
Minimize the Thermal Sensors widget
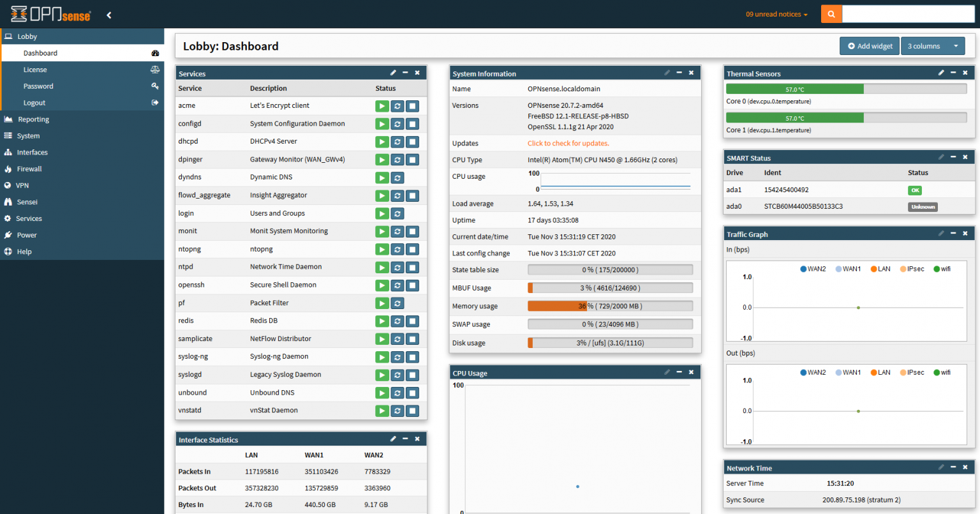click(953, 73)
